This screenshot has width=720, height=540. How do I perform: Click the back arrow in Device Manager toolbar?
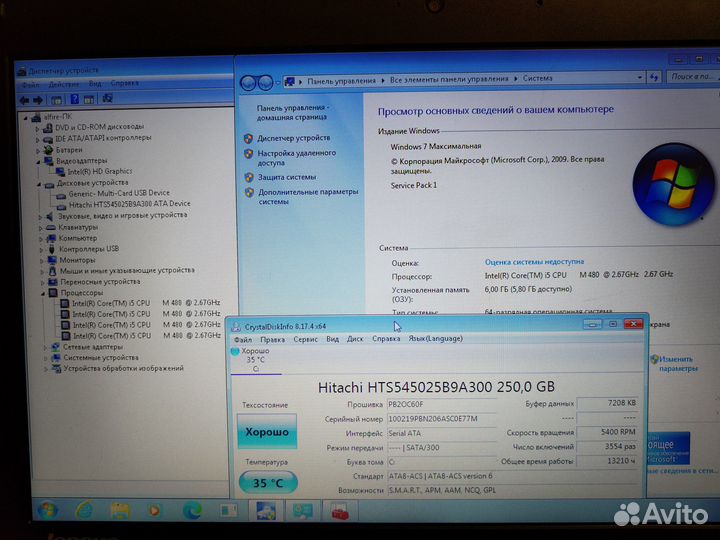pyautogui.click(x=24, y=98)
